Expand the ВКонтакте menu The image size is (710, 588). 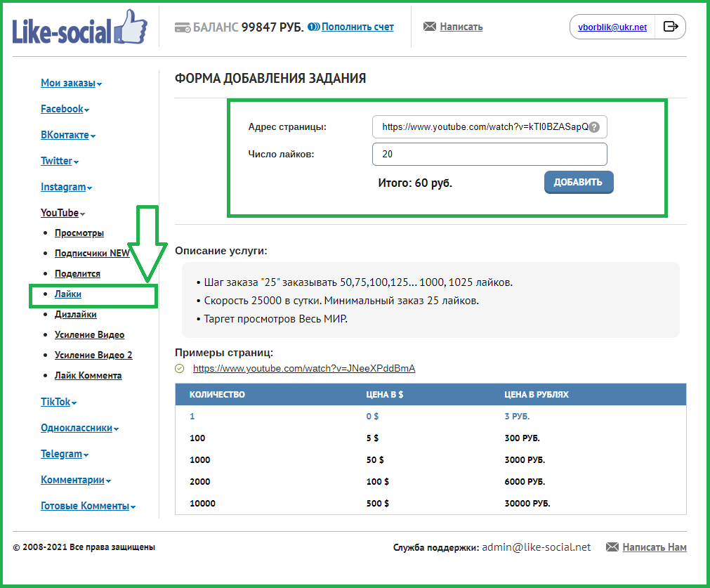[68, 135]
